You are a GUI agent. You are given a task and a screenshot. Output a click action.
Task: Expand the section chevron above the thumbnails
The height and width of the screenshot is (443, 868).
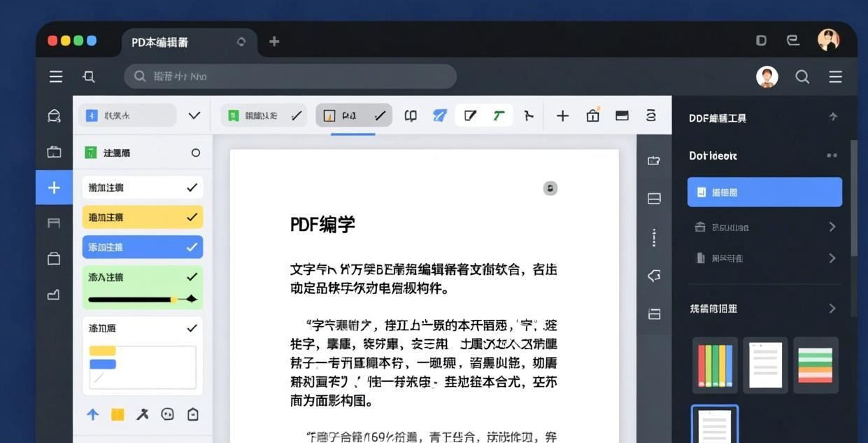(832, 308)
